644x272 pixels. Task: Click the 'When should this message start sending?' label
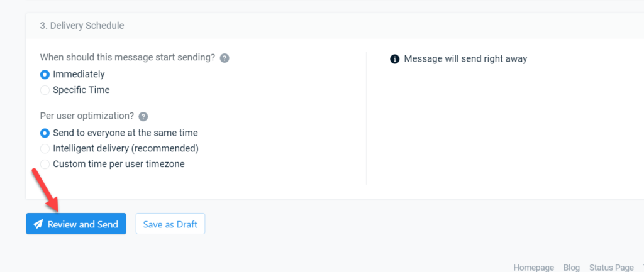128,57
